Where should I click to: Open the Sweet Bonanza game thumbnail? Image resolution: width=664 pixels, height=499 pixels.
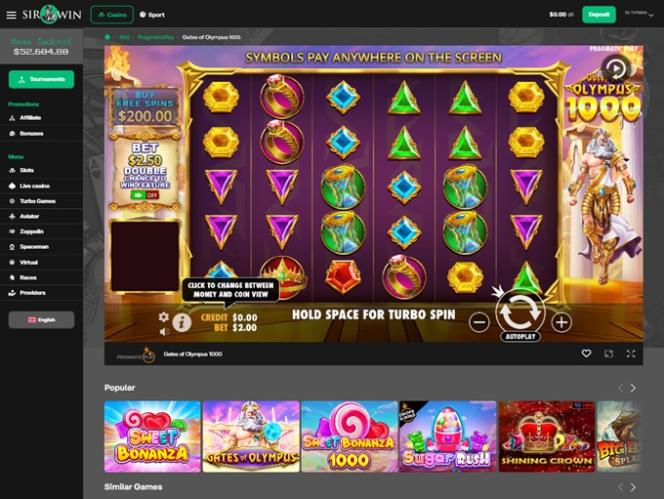click(x=152, y=436)
